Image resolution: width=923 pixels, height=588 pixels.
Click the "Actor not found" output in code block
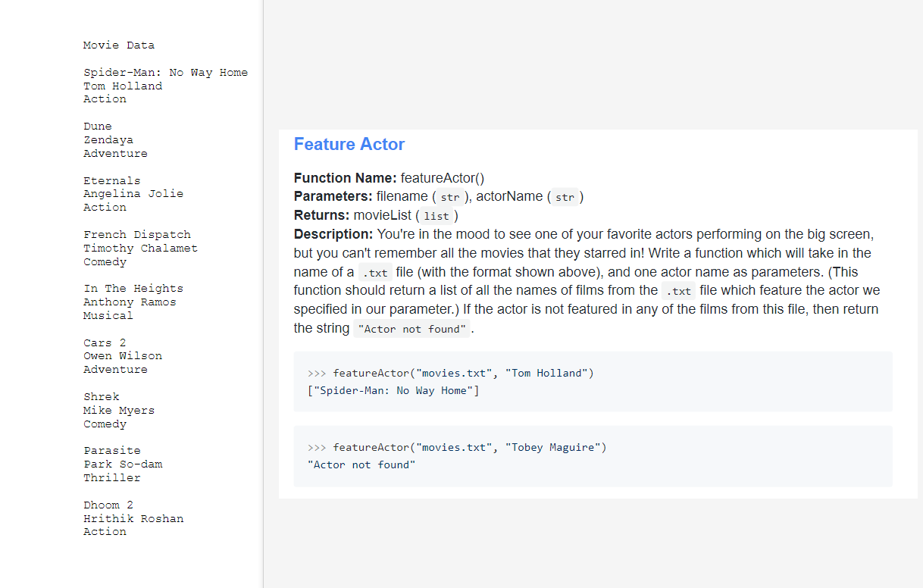click(x=361, y=464)
